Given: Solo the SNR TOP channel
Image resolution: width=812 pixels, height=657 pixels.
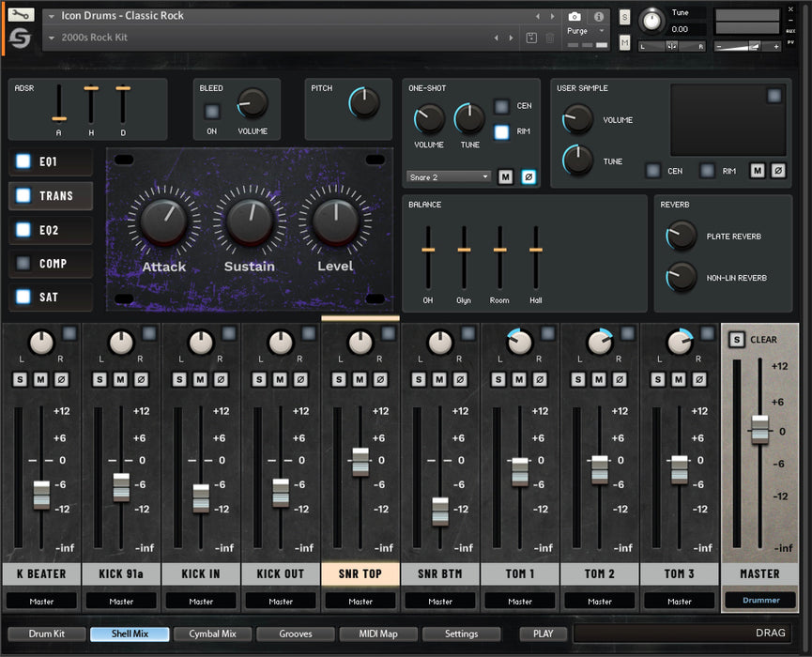Looking at the screenshot, I should 338,379.
